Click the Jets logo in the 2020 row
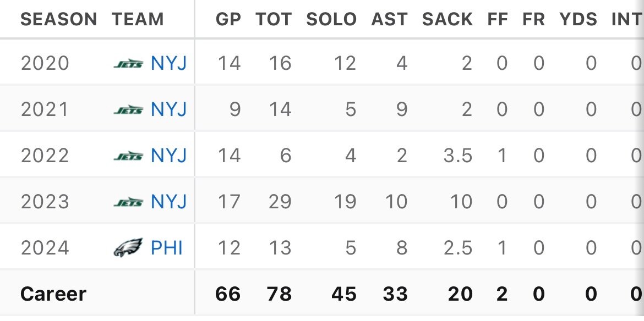The width and height of the screenshot is (644, 321). (x=128, y=64)
